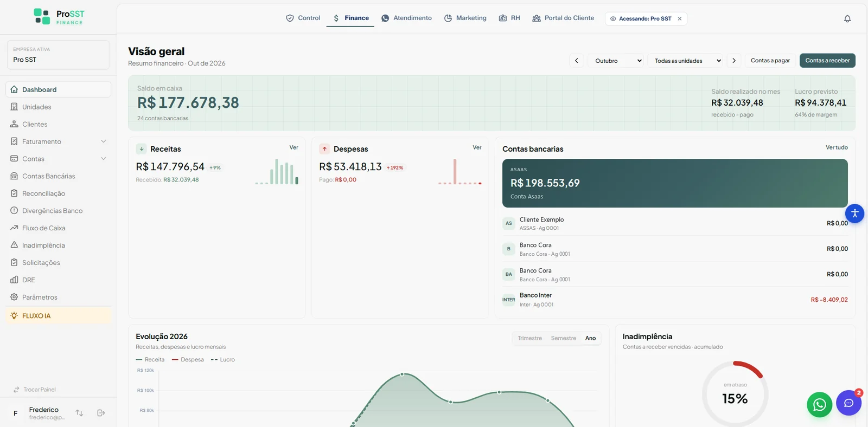Click 'Trocar Painel' in the sidebar
Screen dimensions: 868x427
35,390
